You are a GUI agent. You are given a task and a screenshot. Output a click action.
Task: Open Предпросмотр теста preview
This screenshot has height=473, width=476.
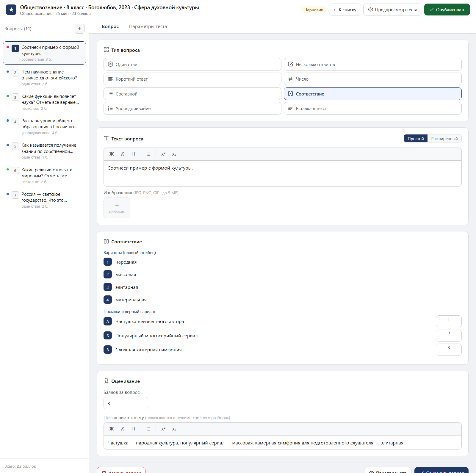pyautogui.click(x=392, y=10)
